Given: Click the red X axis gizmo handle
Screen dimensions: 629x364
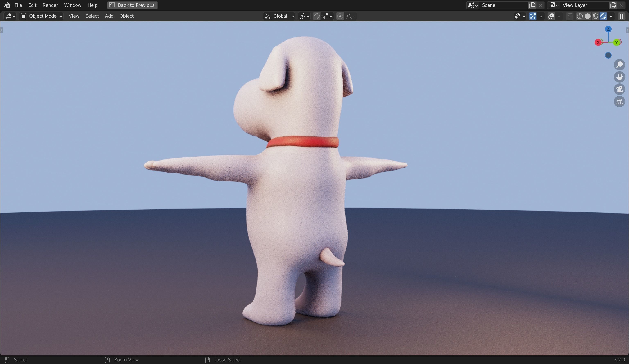Looking at the screenshot, I should coord(598,42).
